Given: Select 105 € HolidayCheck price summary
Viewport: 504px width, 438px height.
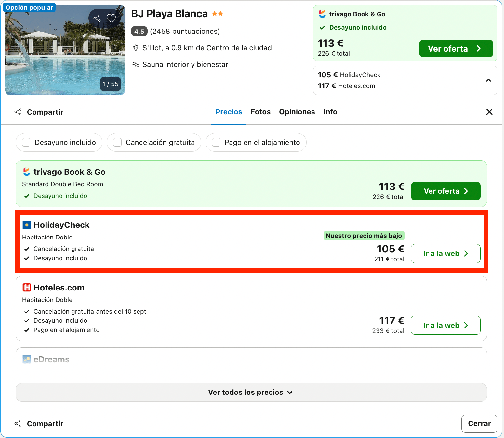Looking at the screenshot, I should (x=349, y=75).
